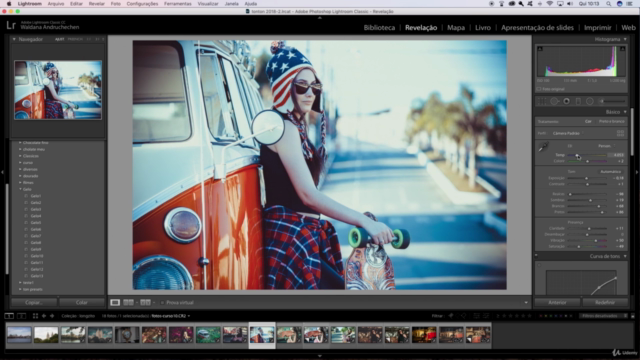Viewport: 640px width, 360px height.
Task: Click the Copiar... button
Action: click(34, 302)
